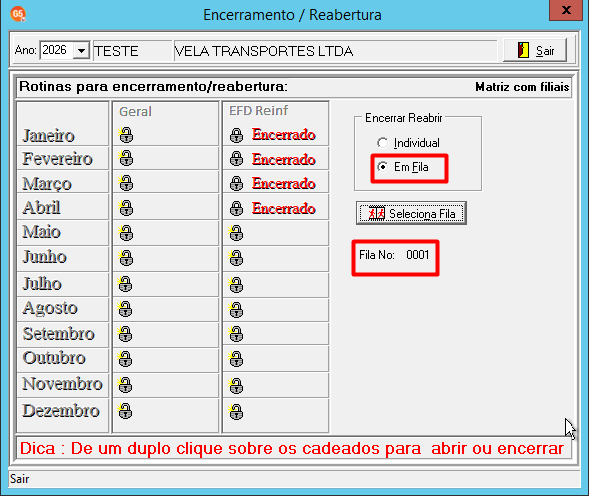
Task: Click the G5 application icon in title bar
Action: click(x=18, y=14)
